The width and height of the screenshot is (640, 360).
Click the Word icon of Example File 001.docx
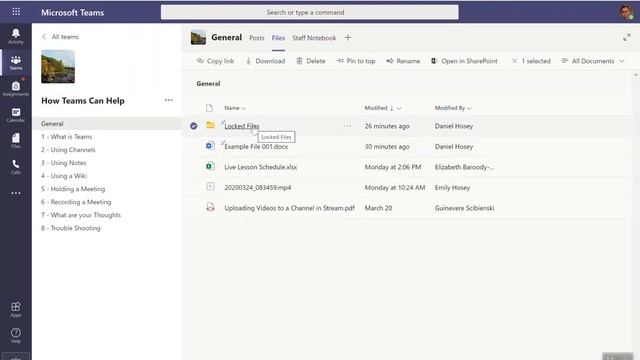point(210,145)
